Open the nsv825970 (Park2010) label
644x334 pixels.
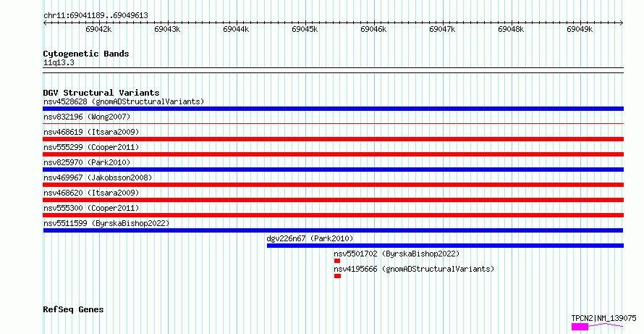[87, 162]
